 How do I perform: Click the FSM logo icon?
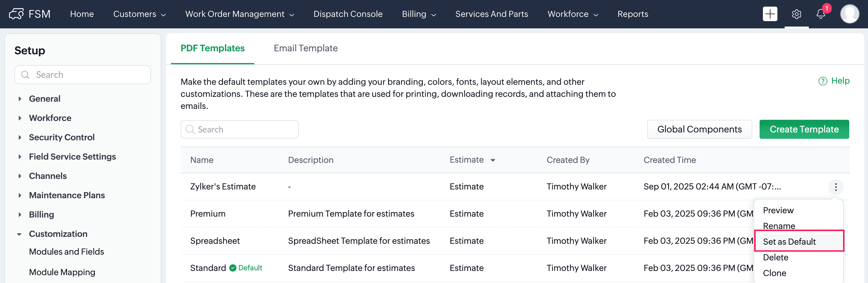click(16, 14)
